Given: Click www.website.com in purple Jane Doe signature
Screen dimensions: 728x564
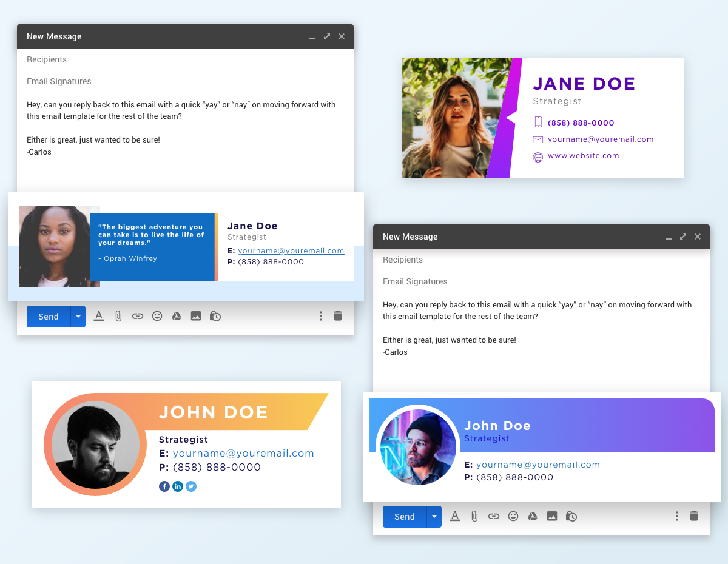Looking at the screenshot, I should click(584, 156).
